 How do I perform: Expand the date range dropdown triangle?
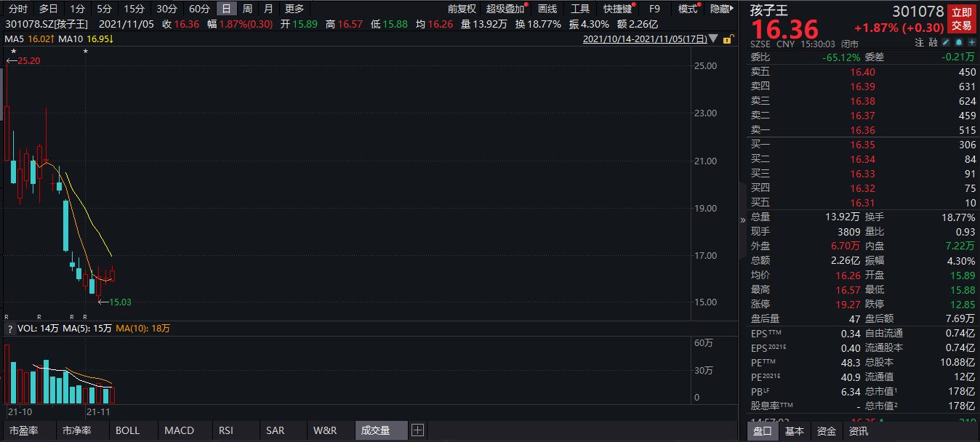tap(716, 39)
